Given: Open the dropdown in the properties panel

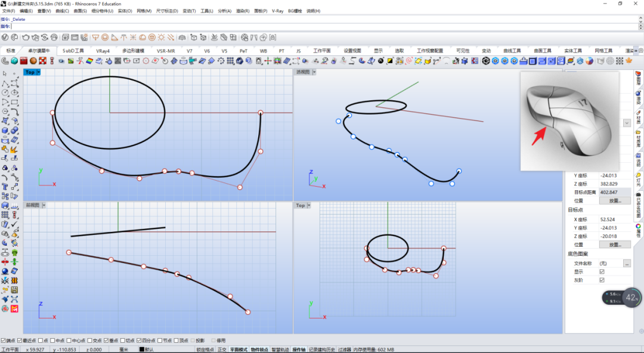Looking at the screenshot, I should click(627, 123).
